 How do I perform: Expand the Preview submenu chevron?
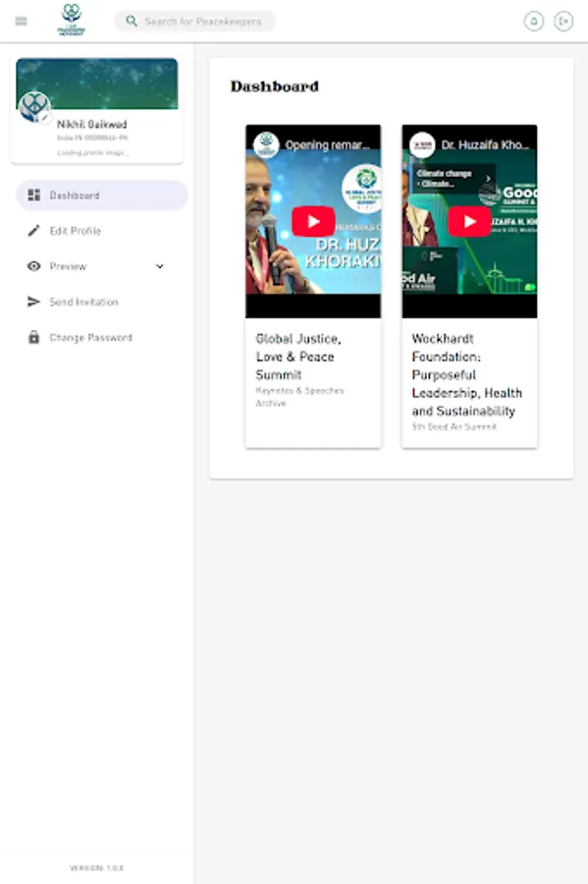[160, 266]
